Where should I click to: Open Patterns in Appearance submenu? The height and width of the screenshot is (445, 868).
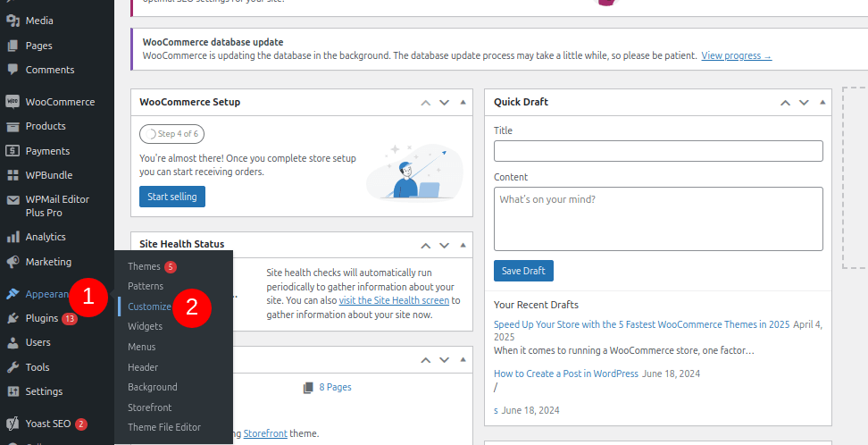[x=146, y=286]
